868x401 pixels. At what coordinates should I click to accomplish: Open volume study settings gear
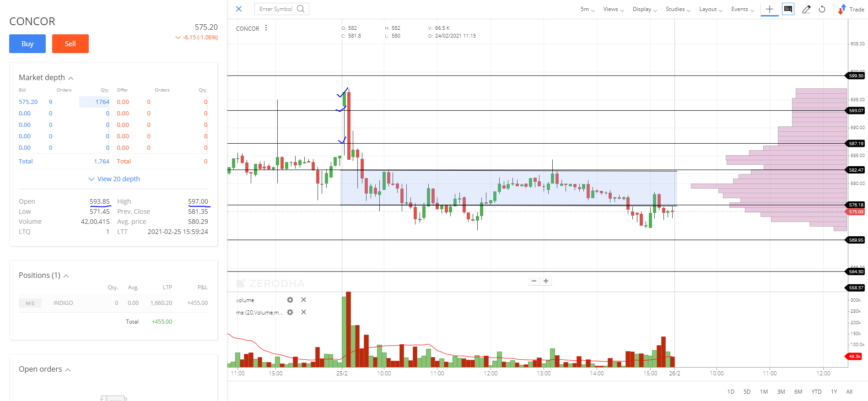point(290,300)
